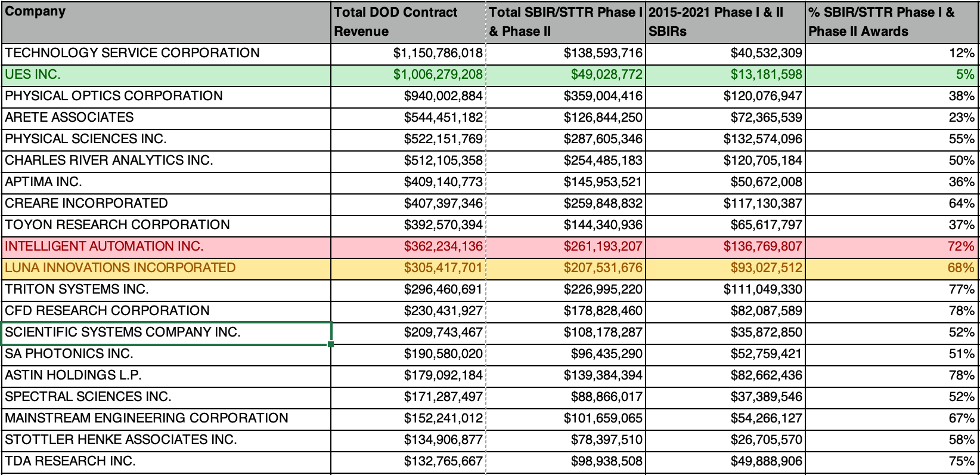980x475 pixels.
Task: Click the green UES INC. cell
Action: 166,75
